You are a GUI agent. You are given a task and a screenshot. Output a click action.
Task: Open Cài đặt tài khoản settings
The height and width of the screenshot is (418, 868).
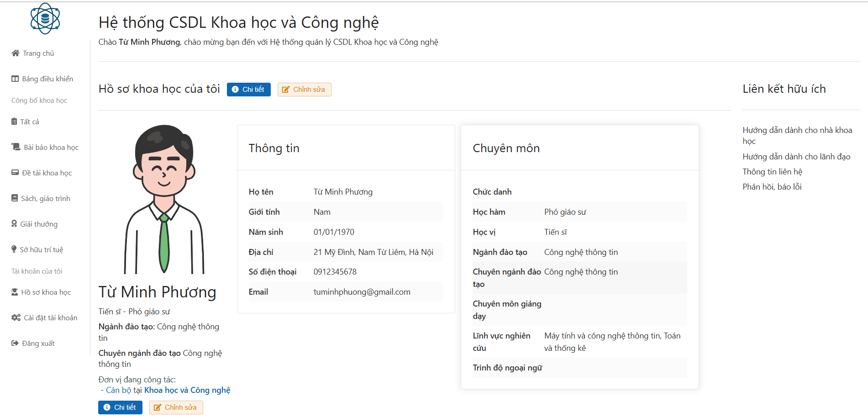tap(44, 317)
